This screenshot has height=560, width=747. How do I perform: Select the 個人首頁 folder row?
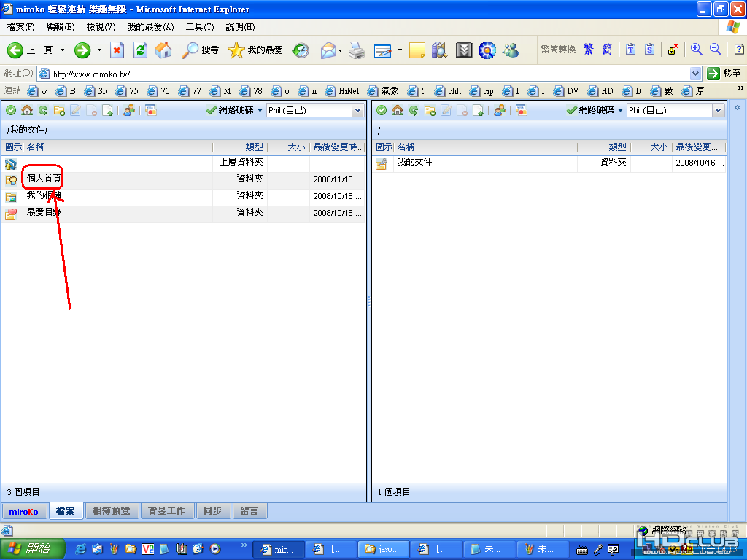(183, 179)
